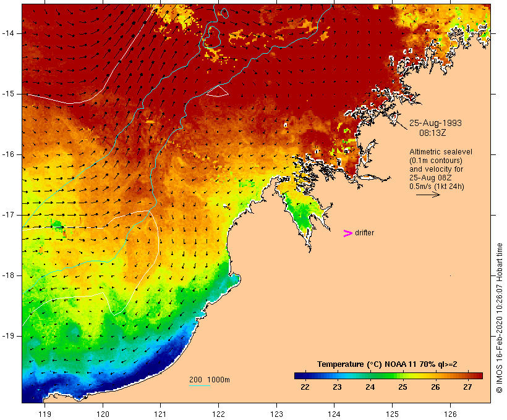The height and width of the screenshot is (420, 507).
Task: Click the "(0.1m contours)" text line
Action: coord(436,161)
